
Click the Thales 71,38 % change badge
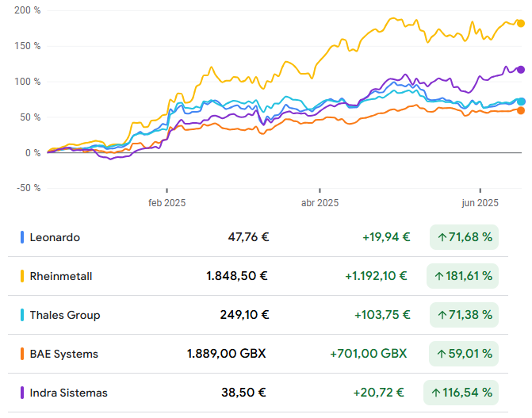click(x=464, y=315)
